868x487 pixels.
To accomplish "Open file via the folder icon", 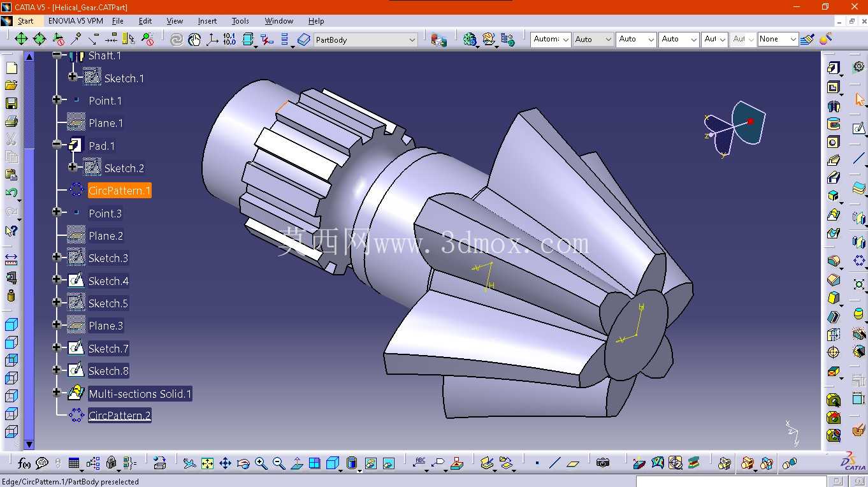I will (11, 85).
